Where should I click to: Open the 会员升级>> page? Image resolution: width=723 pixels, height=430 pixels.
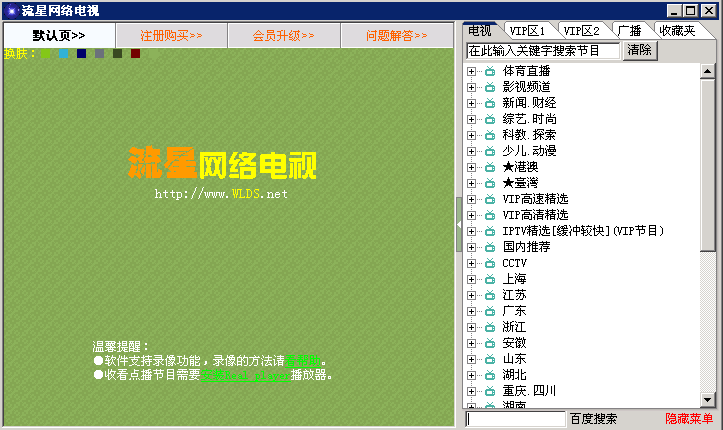pos(284,35)
